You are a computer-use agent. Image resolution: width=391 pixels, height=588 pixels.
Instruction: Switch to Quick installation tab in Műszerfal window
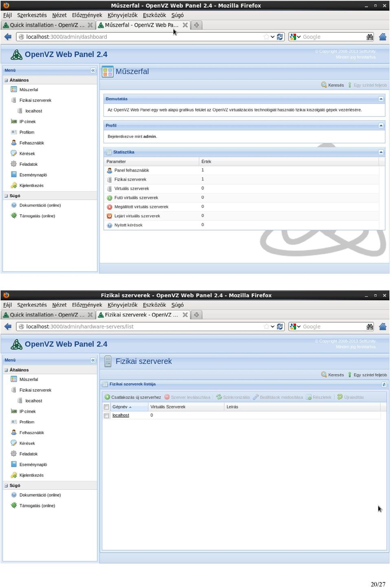(48, 25)
